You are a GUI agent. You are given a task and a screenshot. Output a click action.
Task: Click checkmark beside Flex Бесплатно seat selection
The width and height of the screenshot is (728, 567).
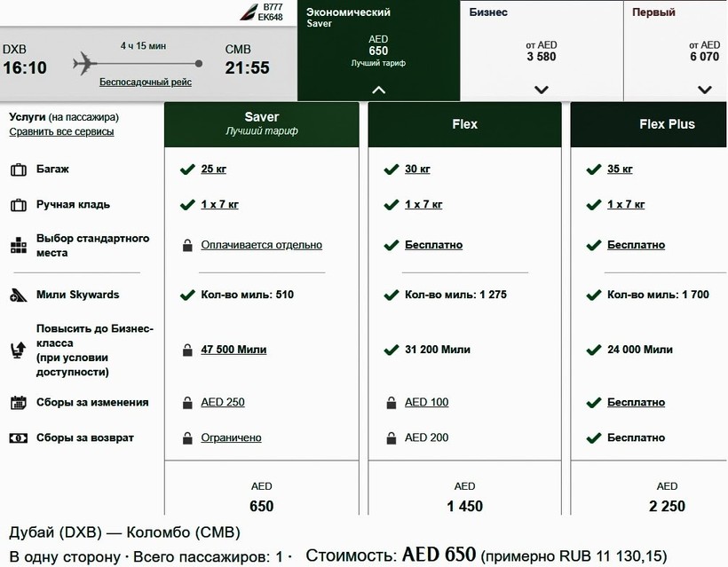pyautogui.click(x=392, y=245)
